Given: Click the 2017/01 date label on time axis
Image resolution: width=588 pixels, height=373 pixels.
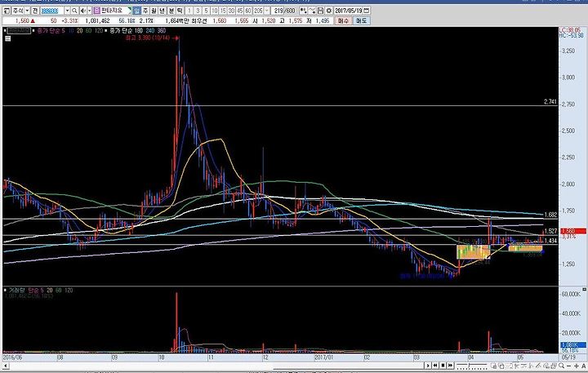Looking at the screenshot, I should 323,357.
